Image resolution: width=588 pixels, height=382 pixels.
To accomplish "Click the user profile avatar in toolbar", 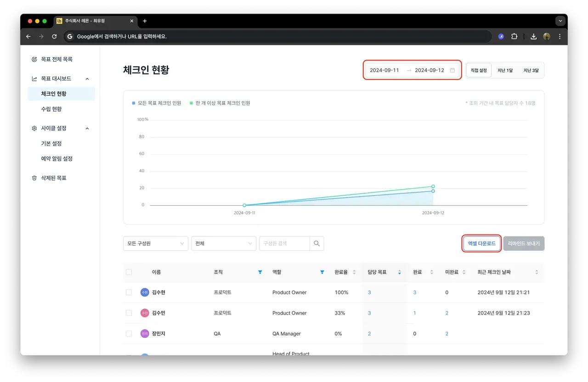I will [547, 37].
